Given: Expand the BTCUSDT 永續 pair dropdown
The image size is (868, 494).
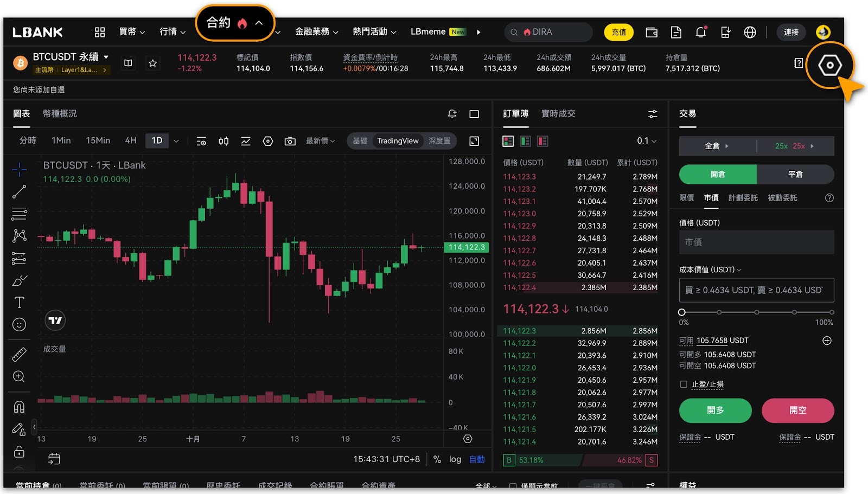Looking at the screenshot, I should click(106, 57).
